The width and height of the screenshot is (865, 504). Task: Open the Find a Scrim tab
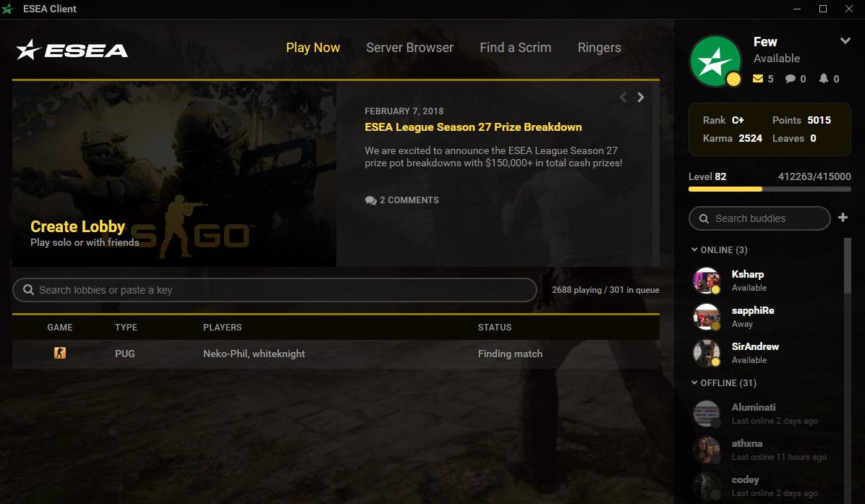pos(515,48)
